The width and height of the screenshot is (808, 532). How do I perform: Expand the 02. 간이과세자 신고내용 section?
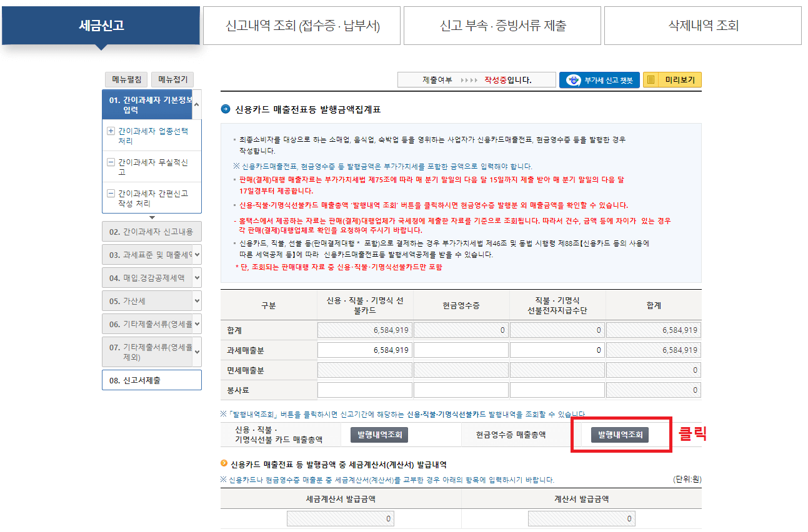coord(151,232)
